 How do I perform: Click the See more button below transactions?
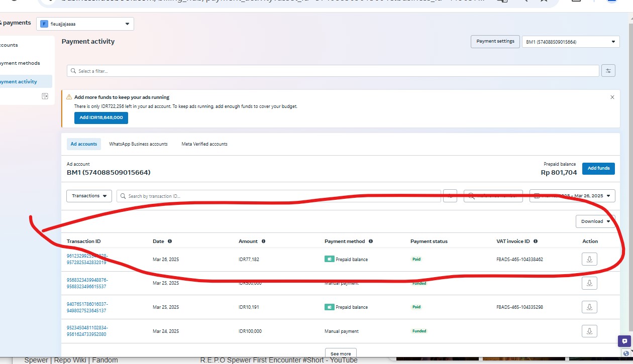341,353
